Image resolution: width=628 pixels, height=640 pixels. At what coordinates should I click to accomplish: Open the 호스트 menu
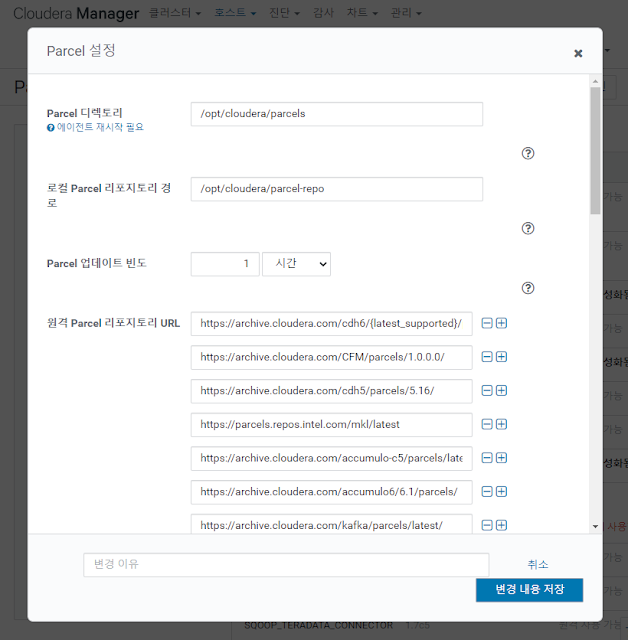tap(235, 13)
